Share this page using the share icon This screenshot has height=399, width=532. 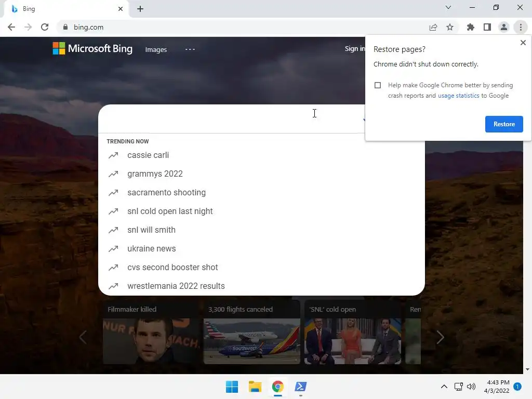(x=433, y=27)
